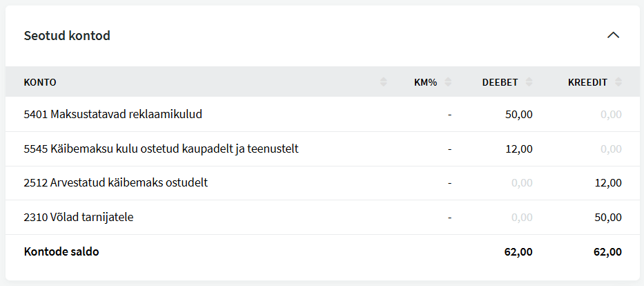Viewport: 644px width, 286px height.
Task: Sort by DEEBET column arrows
Action: coord(529,82)
